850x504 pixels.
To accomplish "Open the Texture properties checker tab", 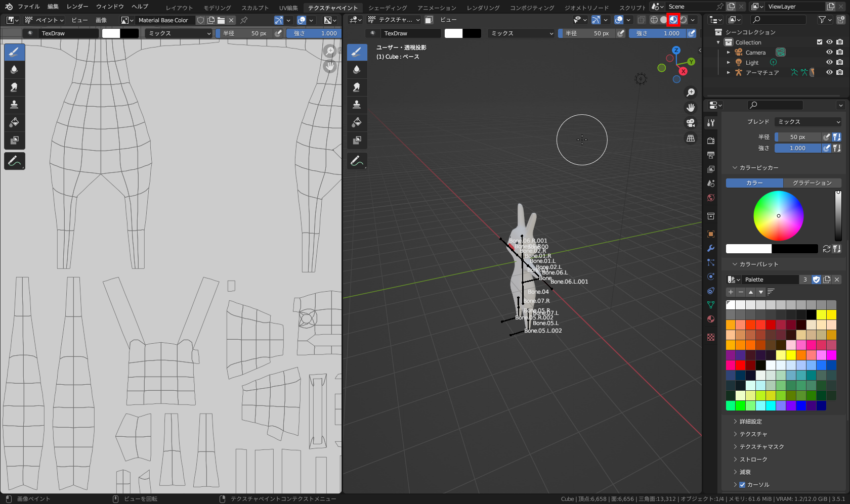I will tap(710, 337).
